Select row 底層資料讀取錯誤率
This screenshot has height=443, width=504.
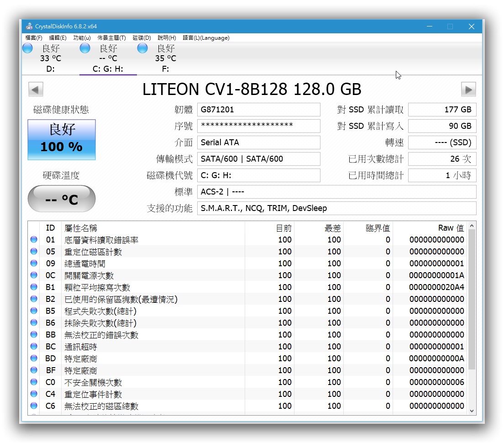pyautogui.click(x=248, y=239)
